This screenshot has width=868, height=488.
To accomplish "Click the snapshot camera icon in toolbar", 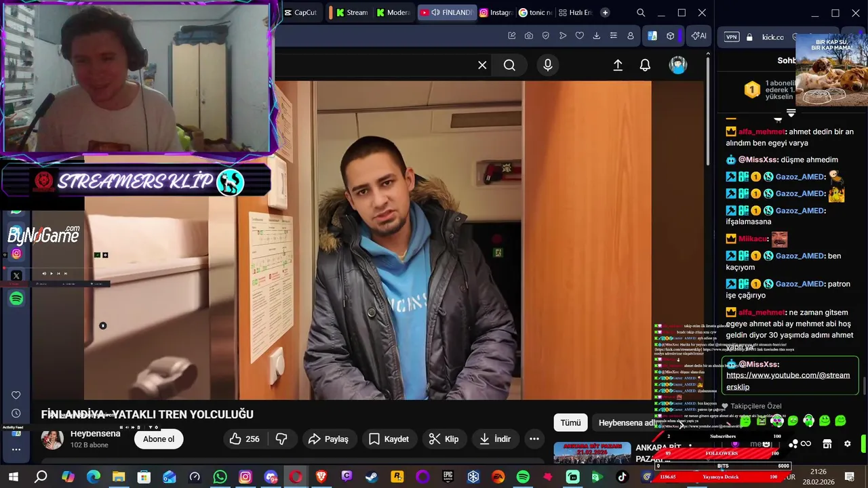I will tap(529, 36).
